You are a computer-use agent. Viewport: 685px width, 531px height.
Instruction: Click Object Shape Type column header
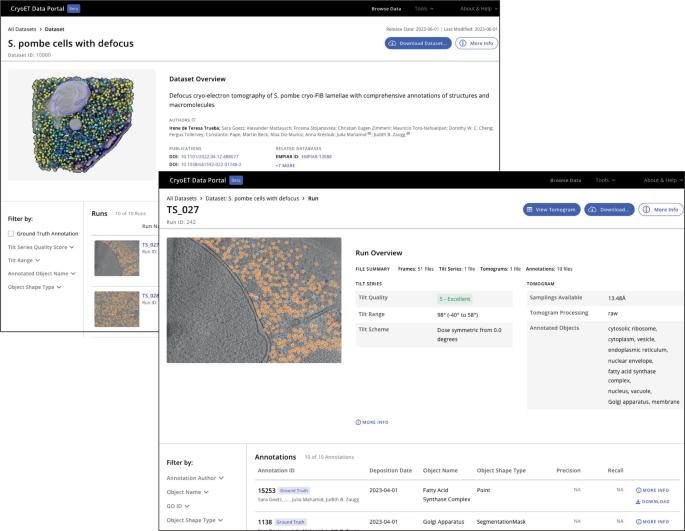point(501,471)
